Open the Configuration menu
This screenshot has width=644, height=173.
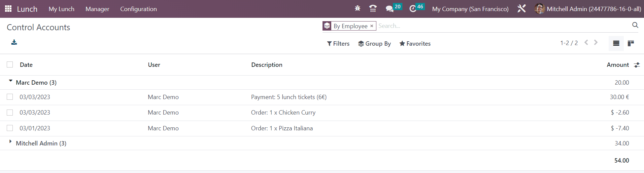point(138,9)
